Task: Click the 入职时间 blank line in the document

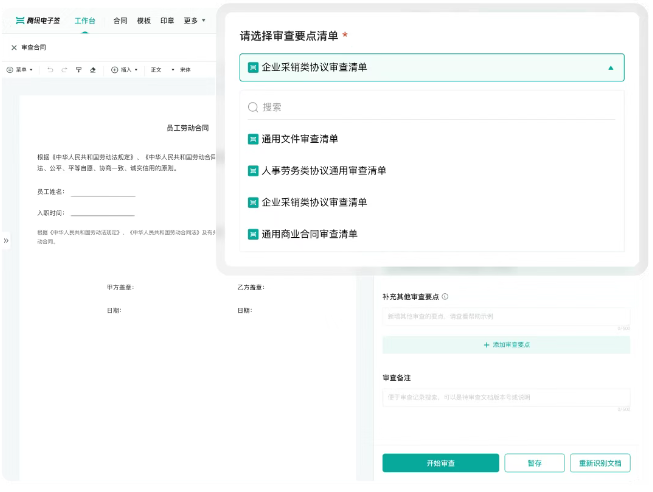Action: [x=103, y=213]
